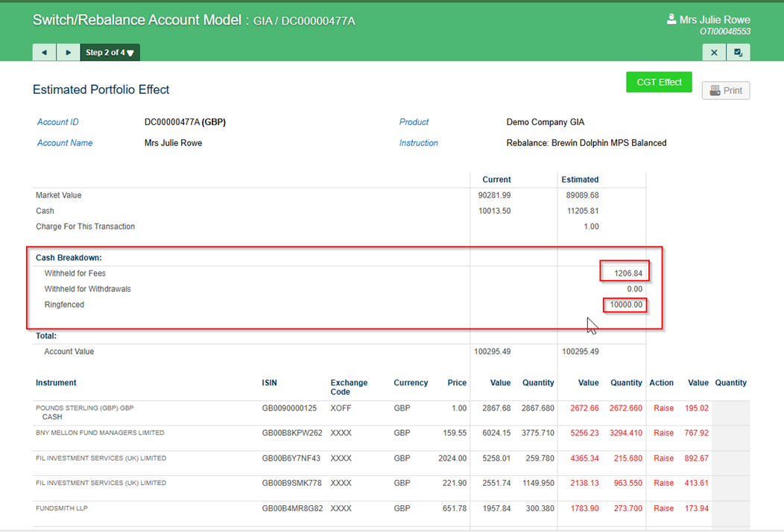The width and height of the screenshot is (784, 532).
Task: Click the X cancel icon
Action: click(x=713, y=52)
